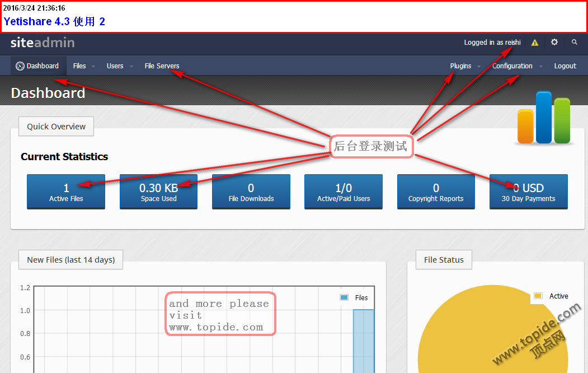Expand the Users dropdown arrow
This screenshot has width=588, height=373.
pyautogui.click(x=131, y=67)
